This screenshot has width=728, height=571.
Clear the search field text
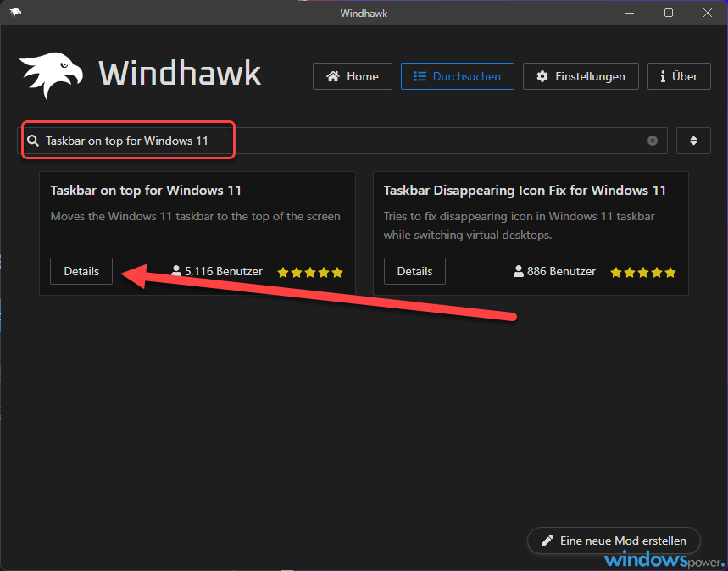[x=653, y=141]
